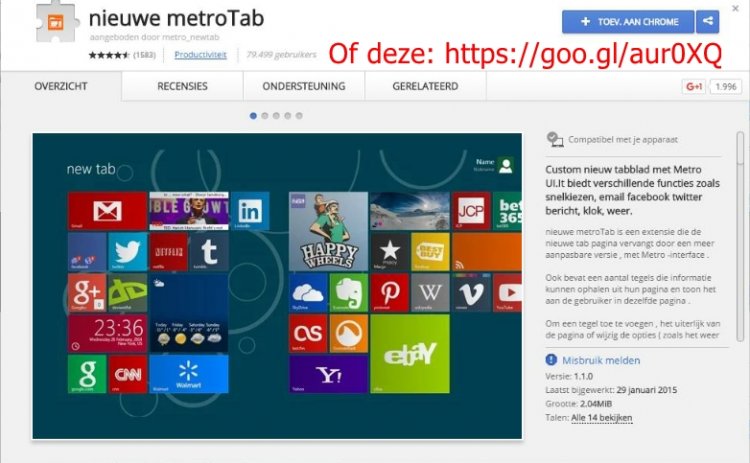Open the Overzicht tab

coord(61,86)
